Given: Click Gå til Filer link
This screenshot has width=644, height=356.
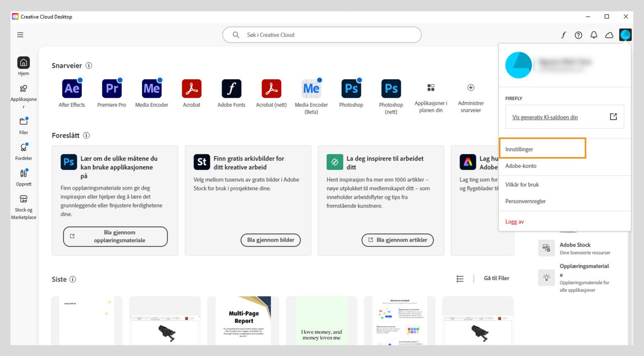Looking at the screenshot, I should (x=496, y=278).
